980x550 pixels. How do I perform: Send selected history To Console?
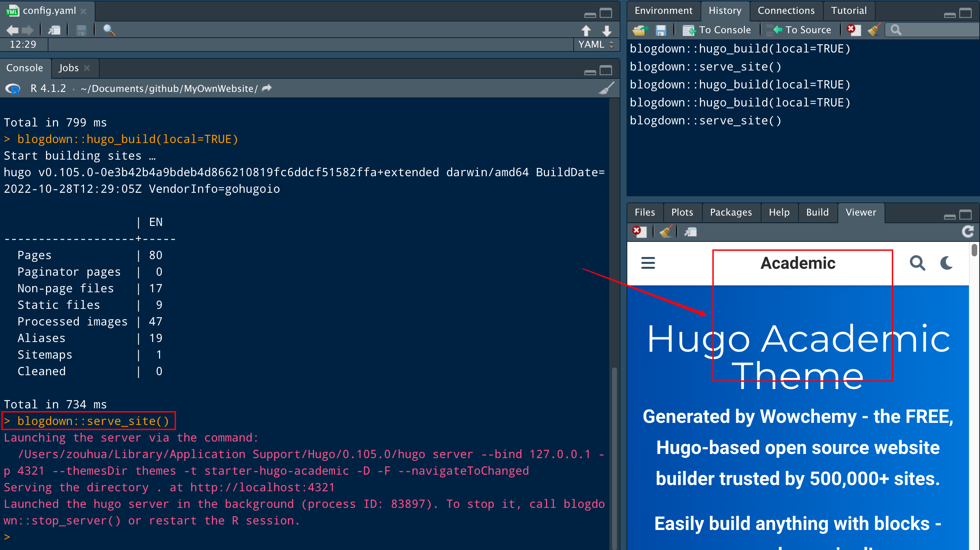pos(717,30)
